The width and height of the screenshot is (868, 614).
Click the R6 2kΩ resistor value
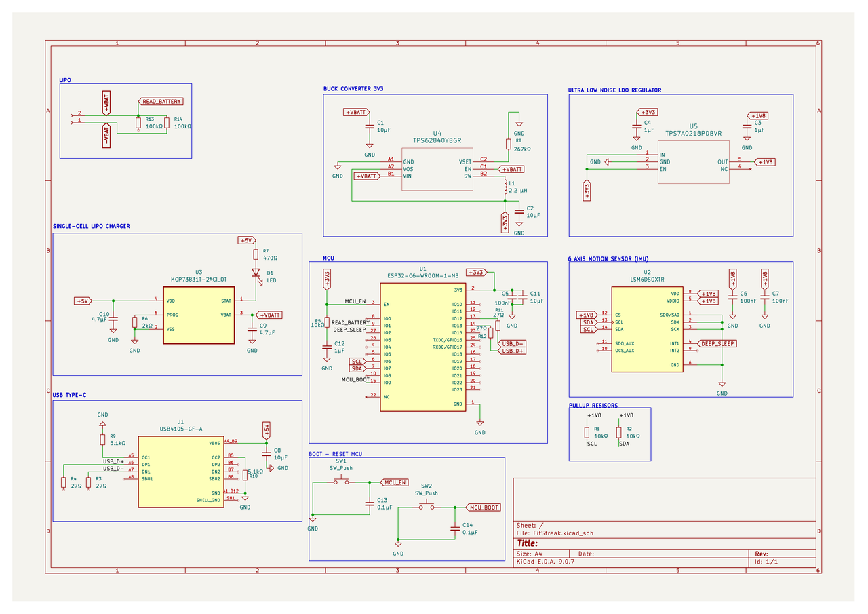pyautogui.click(x=148, y=325)
